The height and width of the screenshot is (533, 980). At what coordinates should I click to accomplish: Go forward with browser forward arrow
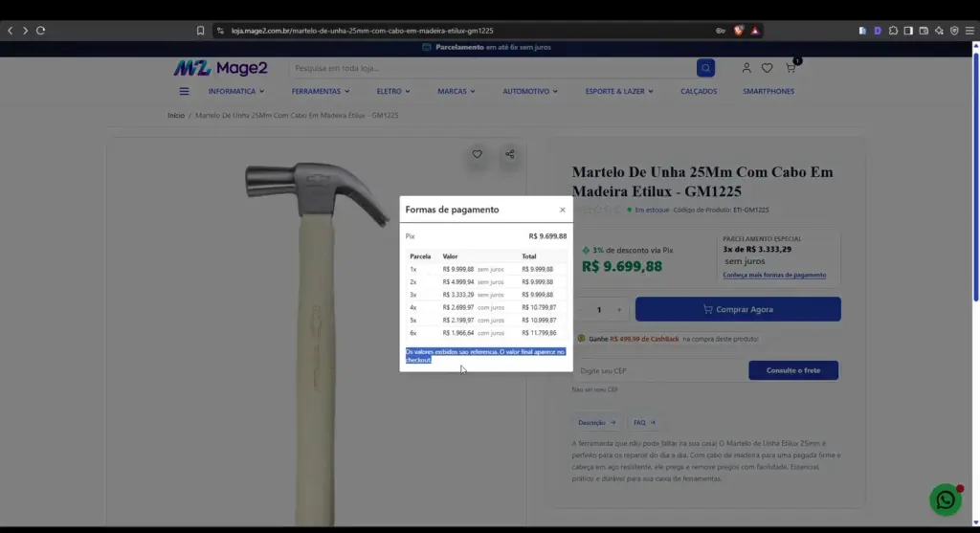click(x=25, y=30)
